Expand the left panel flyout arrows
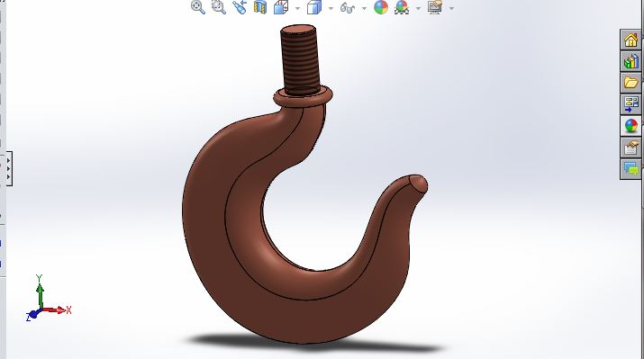The width and height of the screenshot is (644, 359). tap(9, 168)
